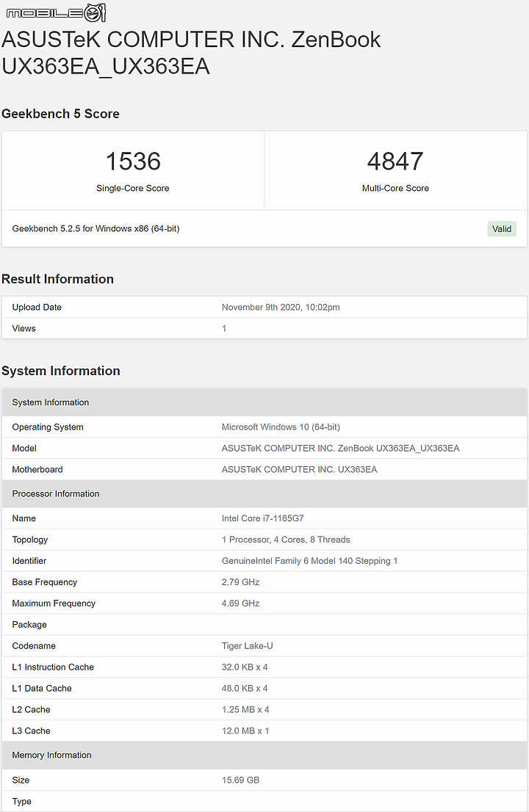The image size is (529, 812).
Task: Click the Processor Information table header
Action: (x=264, y=493)
